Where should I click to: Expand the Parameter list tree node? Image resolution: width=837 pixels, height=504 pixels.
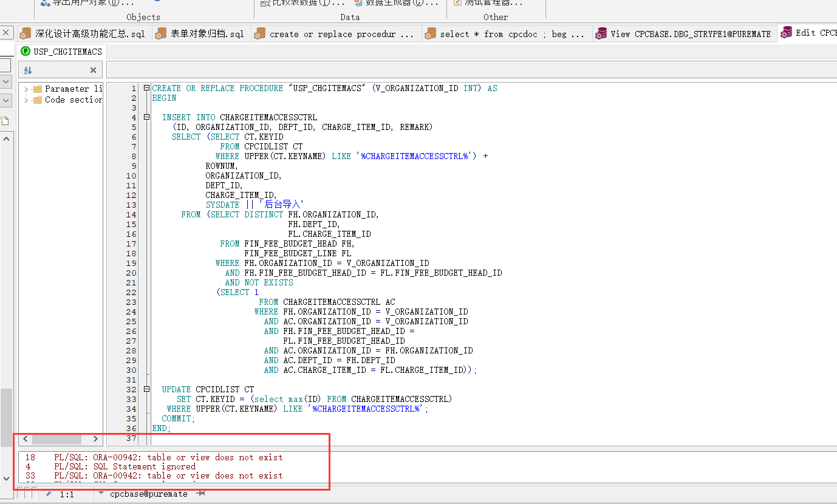[26, 89]
